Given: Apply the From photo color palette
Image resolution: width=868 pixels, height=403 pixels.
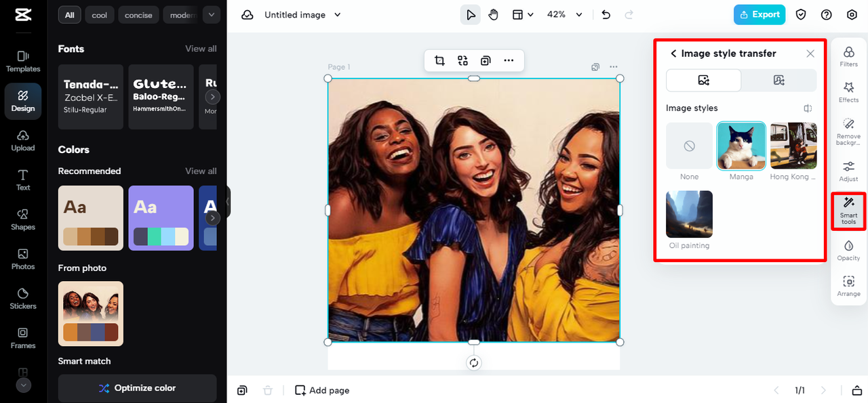Looking at the screenshot, I should [91, 314].
